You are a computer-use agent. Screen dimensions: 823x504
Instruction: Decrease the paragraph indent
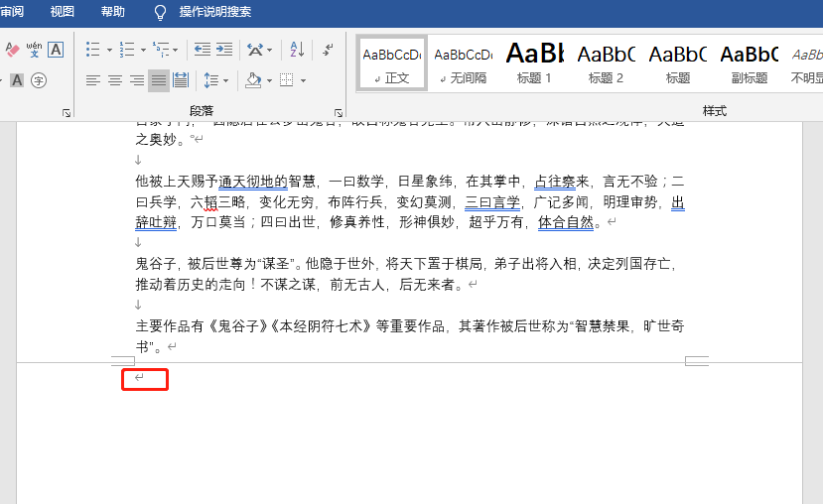[x=203, y=50]
